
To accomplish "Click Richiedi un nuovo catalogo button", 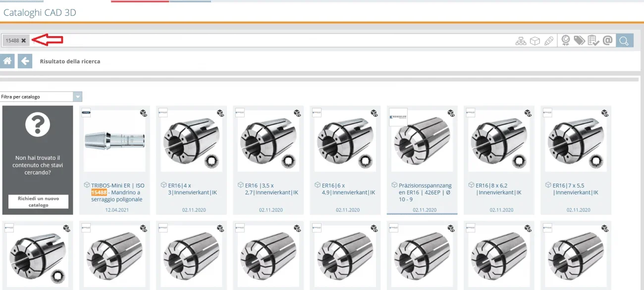I will 38,201.
